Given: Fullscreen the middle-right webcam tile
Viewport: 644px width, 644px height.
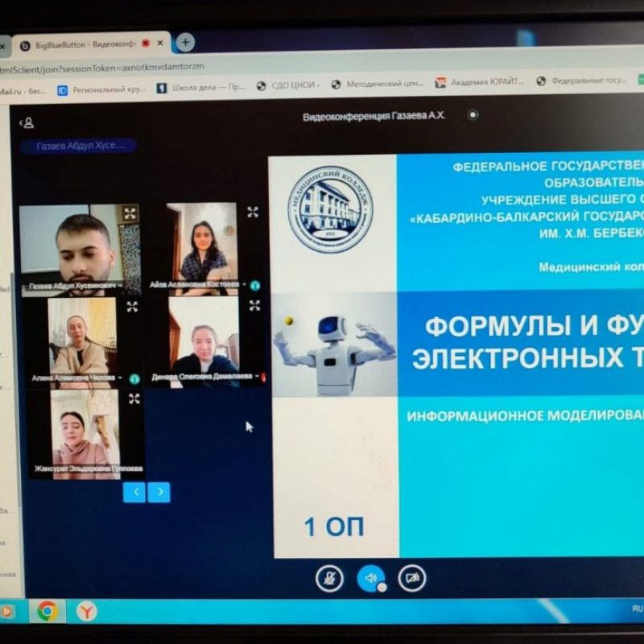Looking at the screenshot, I should (x=254, y=305).
